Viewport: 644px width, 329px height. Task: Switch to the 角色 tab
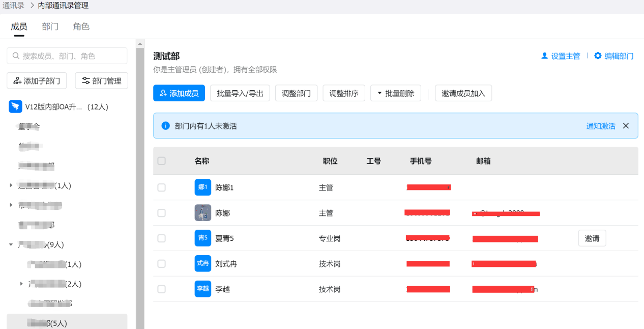pyautogui.click(x=81, y=26)
